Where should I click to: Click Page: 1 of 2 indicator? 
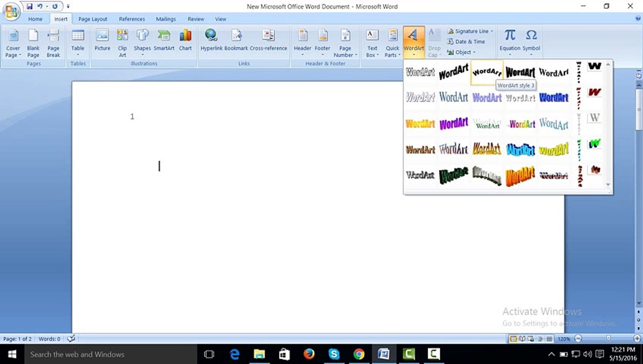click(17, 339)
